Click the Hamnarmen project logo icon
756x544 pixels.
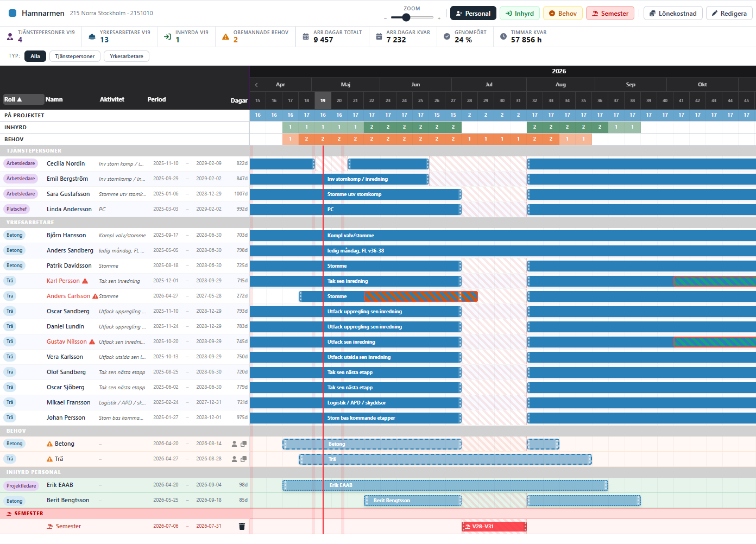click(x=12, y=13)
